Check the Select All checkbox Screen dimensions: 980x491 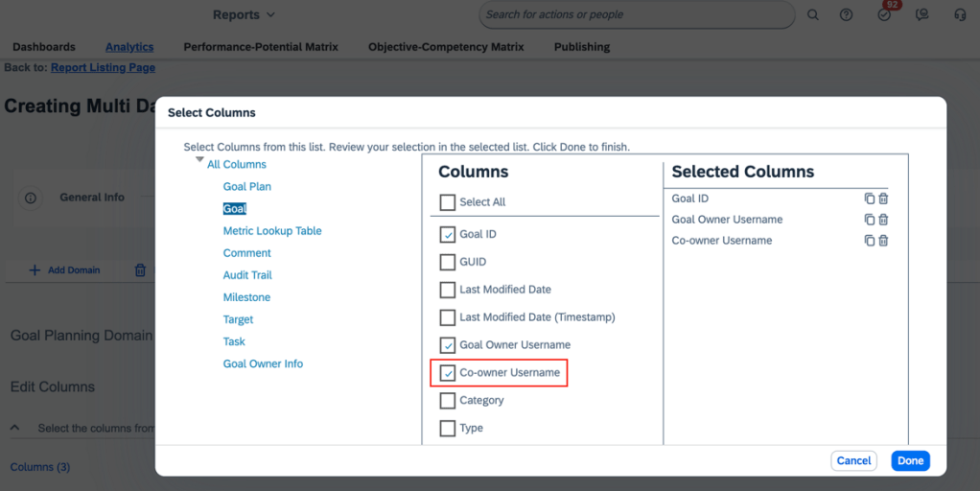pos(448,202)
